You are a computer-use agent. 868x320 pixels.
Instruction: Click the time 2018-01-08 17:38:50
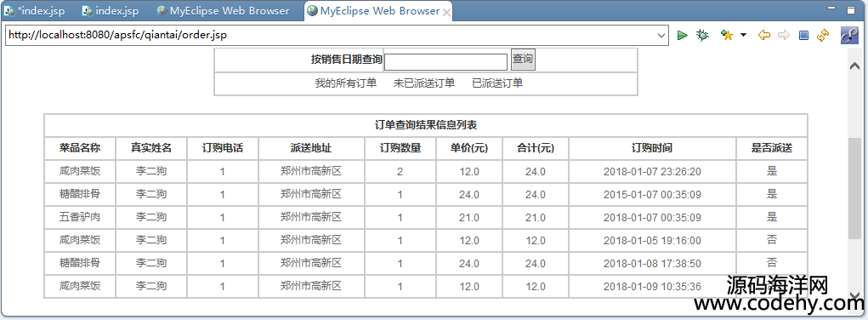coord(652,264)
